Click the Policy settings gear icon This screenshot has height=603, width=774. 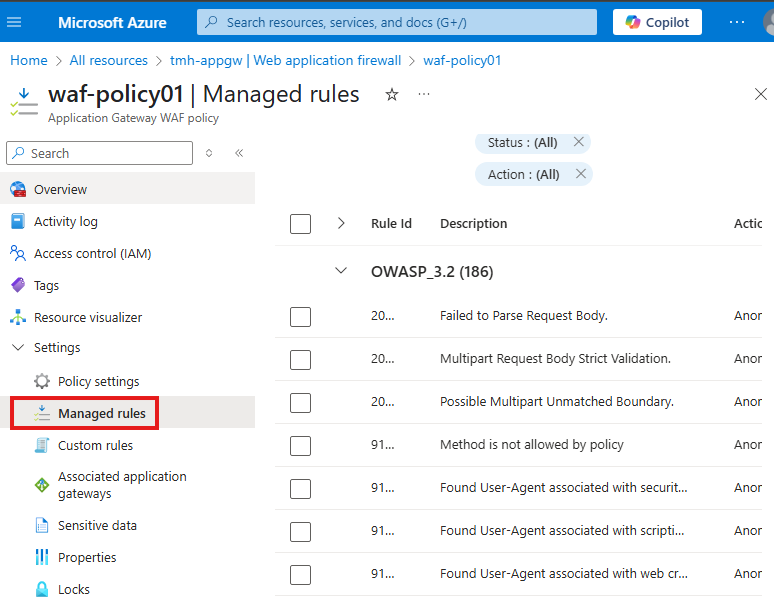pos(42,381)
